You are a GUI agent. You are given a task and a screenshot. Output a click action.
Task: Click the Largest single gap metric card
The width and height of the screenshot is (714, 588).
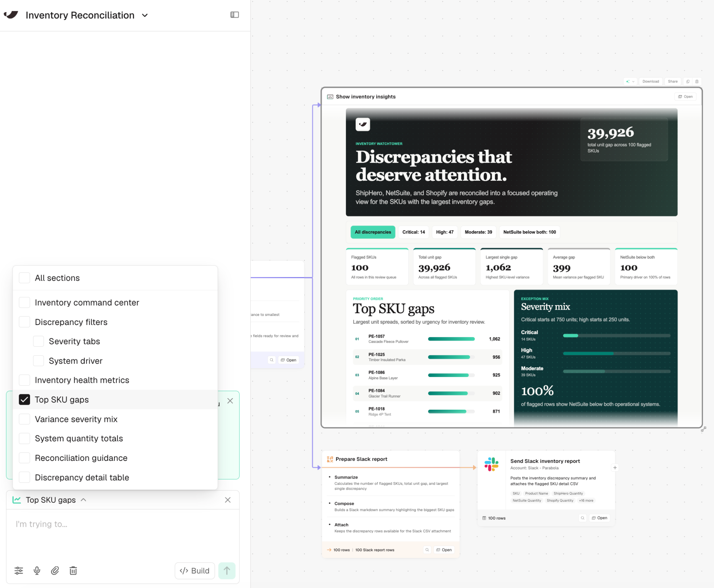(x=511, y=266)
